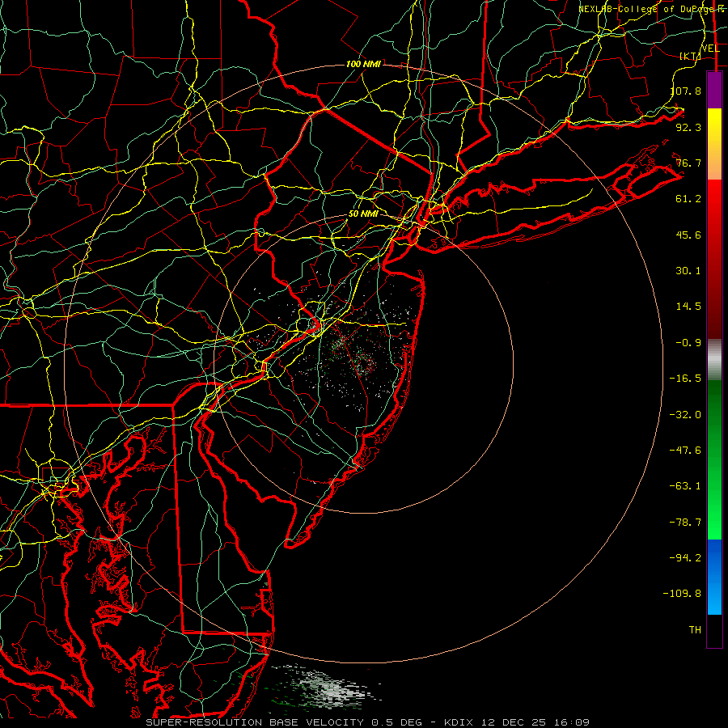Click the KDIX station identifier in the caption
728x728 pixels.
(x=459, y=722)
